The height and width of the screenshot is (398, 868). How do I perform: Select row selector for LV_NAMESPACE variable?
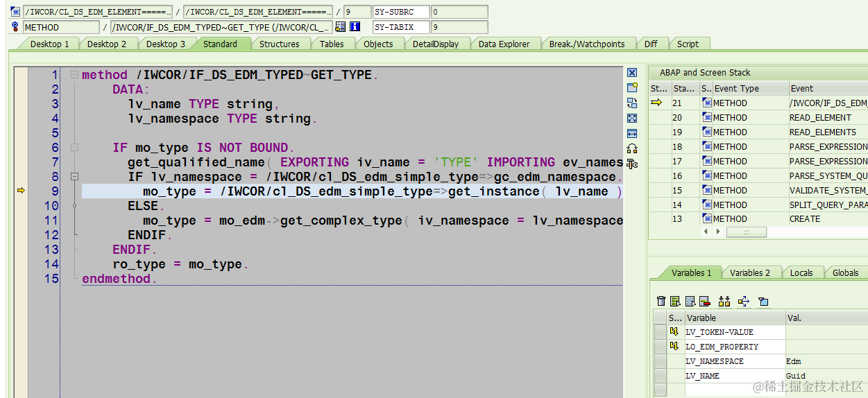[x=661, y=361]
